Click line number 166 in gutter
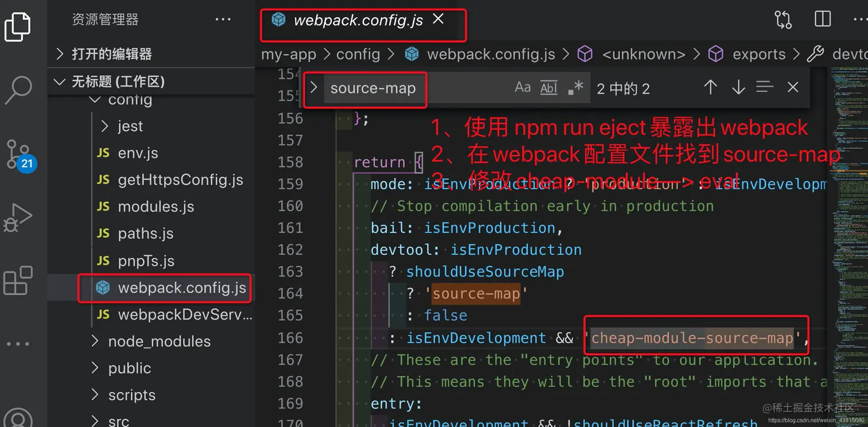This screenshot has height=427, width=868. pos(290,338)
